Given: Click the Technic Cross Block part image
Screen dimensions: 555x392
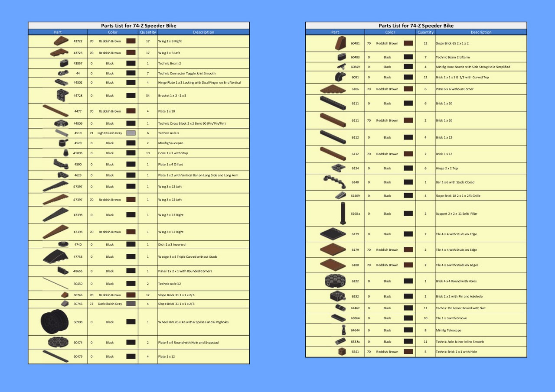Looking at the screenshot, I should click(61, 123).
